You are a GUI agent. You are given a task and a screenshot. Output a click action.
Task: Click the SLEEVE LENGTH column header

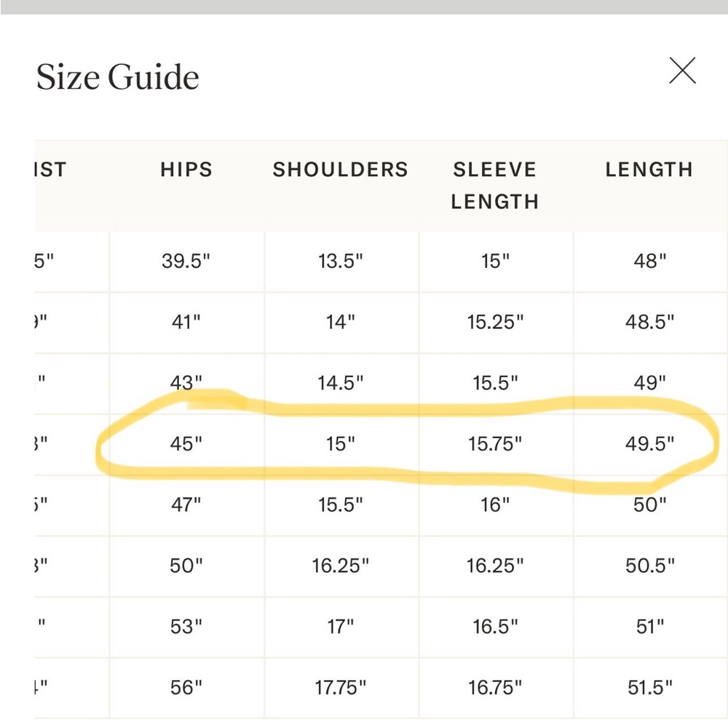[x=495, y=186]
